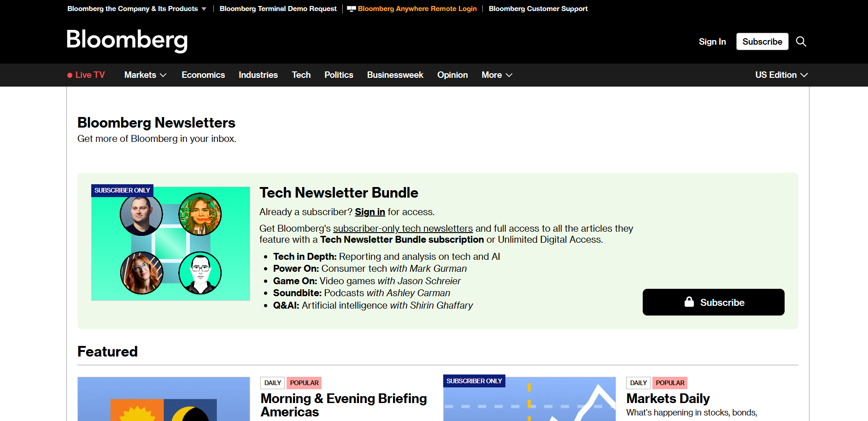Viewport: 868px width, 421px height.
Task: Open the Morning & Evening Briefing Americas headline
Action: (x=344, y=405)
